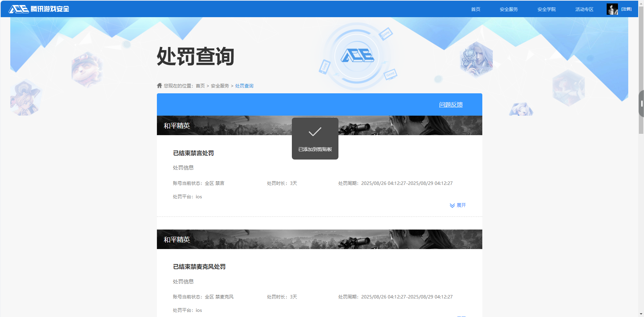The image size is (644, 317).
Task: Click the user avatar in the top bar
Action: (612, 9)
